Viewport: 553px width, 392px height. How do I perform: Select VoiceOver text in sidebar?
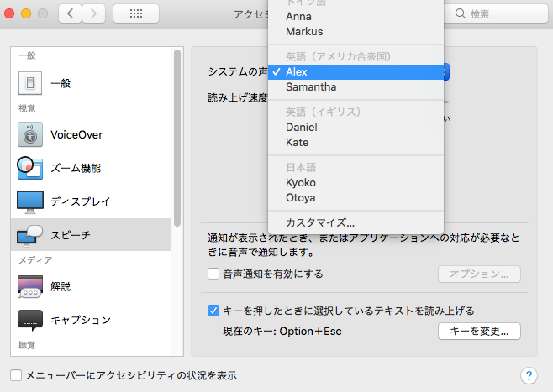(76, 134)
